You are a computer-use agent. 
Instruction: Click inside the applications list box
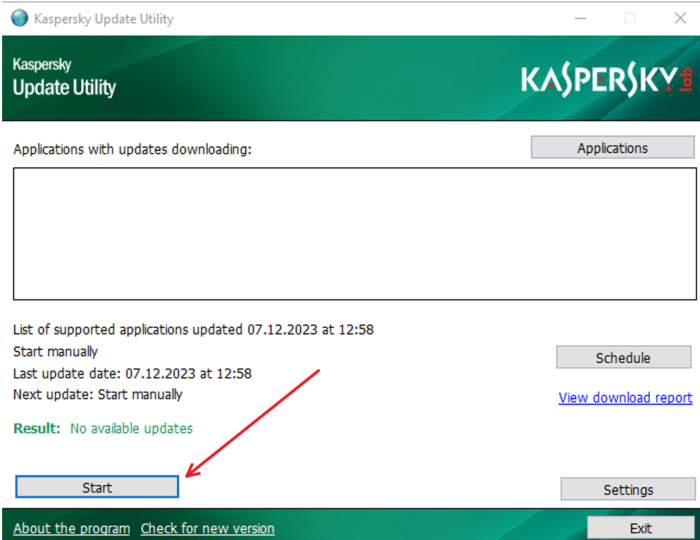coord(354,233)
